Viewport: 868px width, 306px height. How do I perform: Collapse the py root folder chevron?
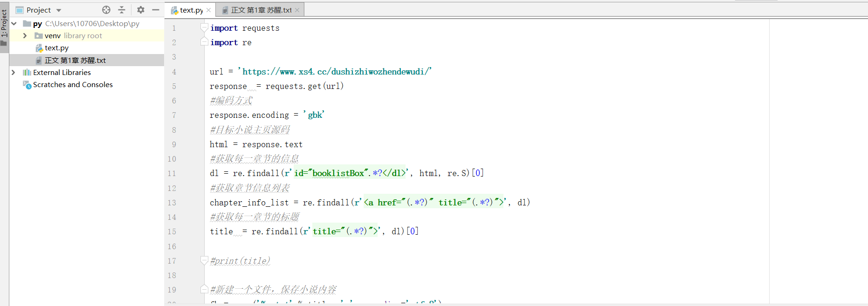click(14, 23)
